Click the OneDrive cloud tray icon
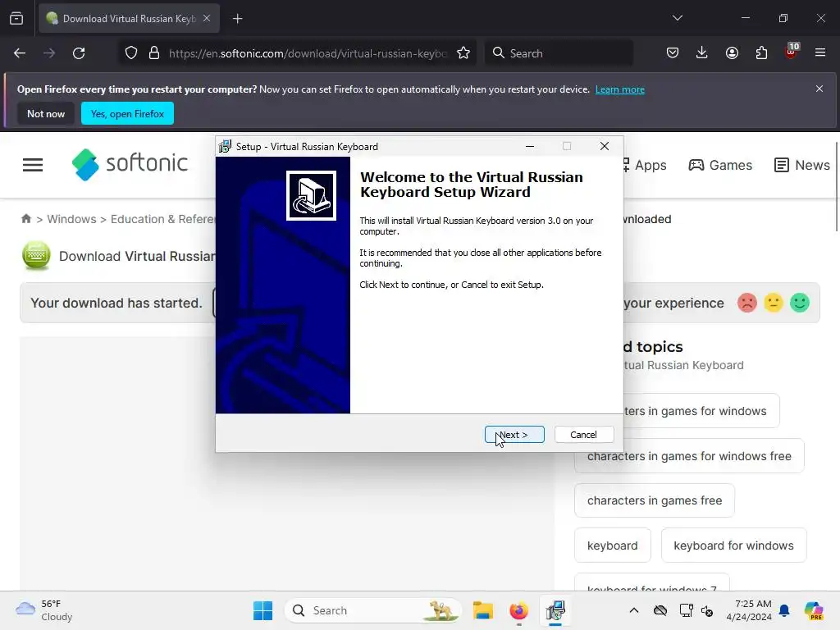This screenshot has height=630, width=840. pos(660,610)
